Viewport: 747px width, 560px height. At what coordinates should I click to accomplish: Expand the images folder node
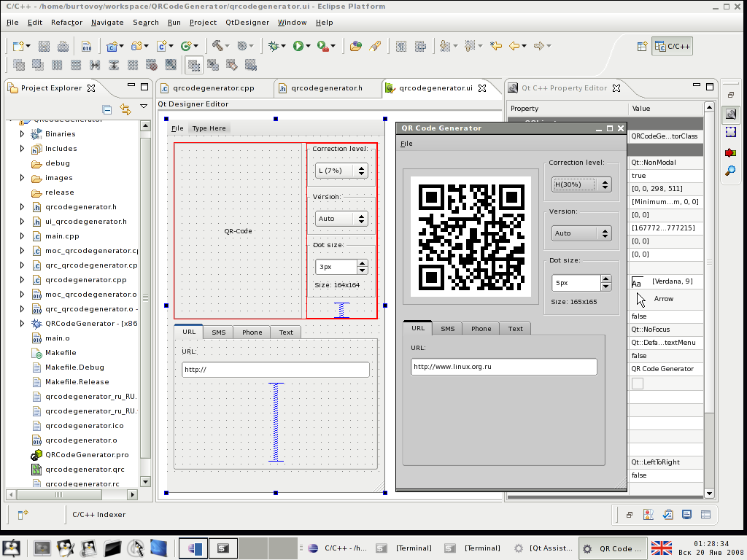click(x=22, y=178)
